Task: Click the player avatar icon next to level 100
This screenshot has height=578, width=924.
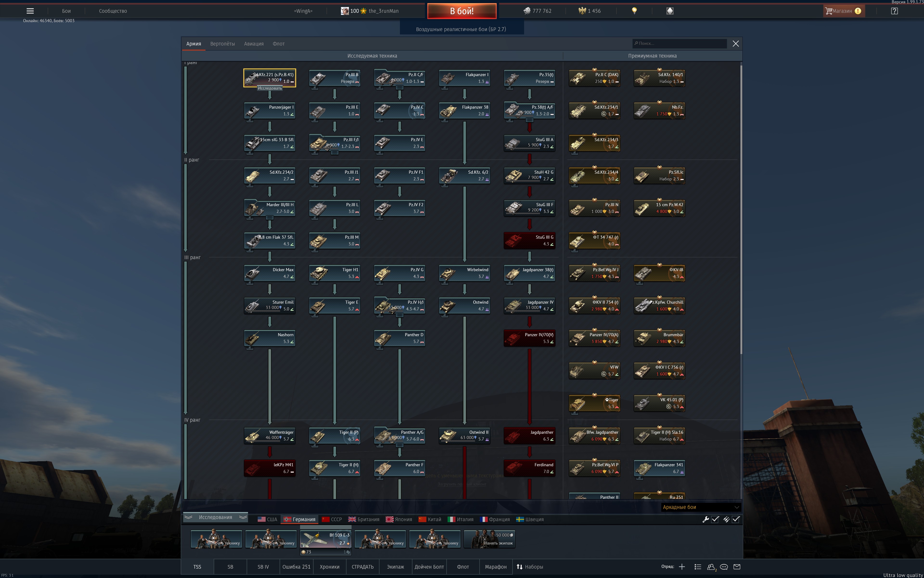Action: coord(344,11)
